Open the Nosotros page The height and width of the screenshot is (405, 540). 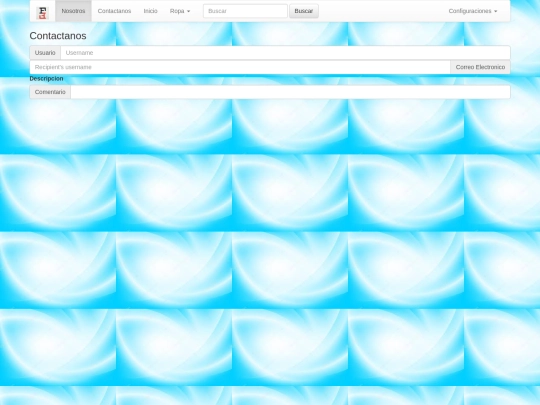click(73, 11)
